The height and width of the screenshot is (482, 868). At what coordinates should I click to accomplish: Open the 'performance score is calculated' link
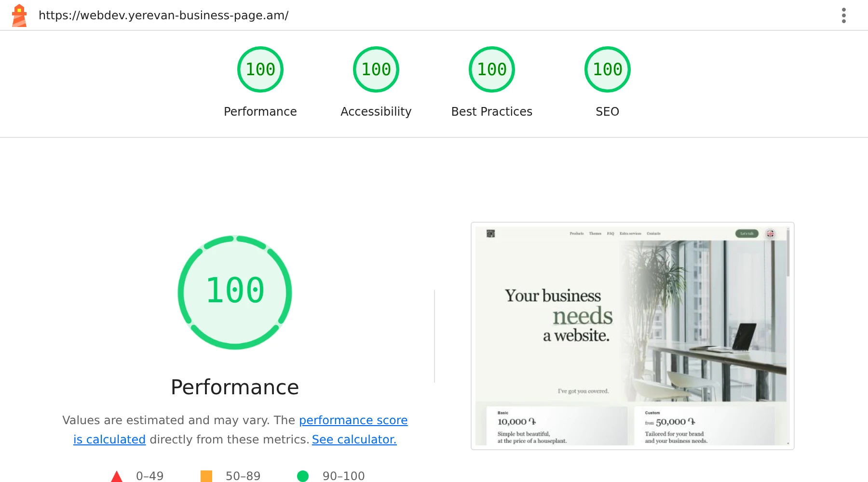[x=353, y=420]
